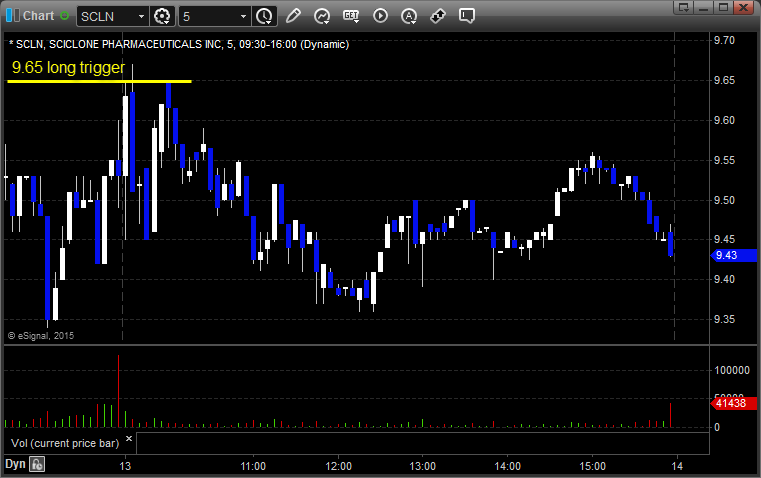Maximize the chart window

pyautogui.click(x=724, y=7)
